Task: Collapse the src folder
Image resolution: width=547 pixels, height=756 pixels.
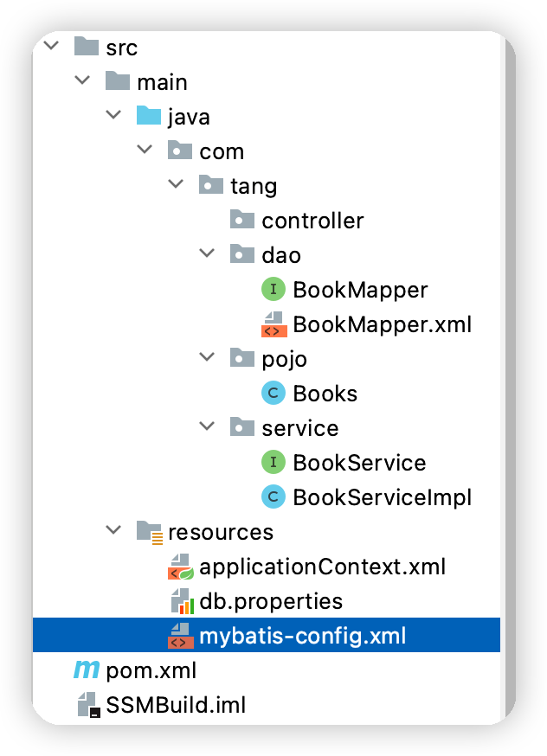Action: (51, 46)
